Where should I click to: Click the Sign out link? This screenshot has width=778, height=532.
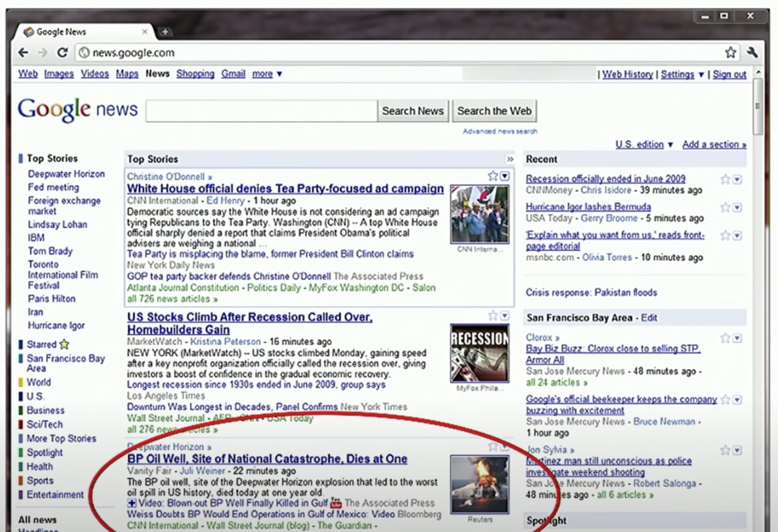pos(729,75)
